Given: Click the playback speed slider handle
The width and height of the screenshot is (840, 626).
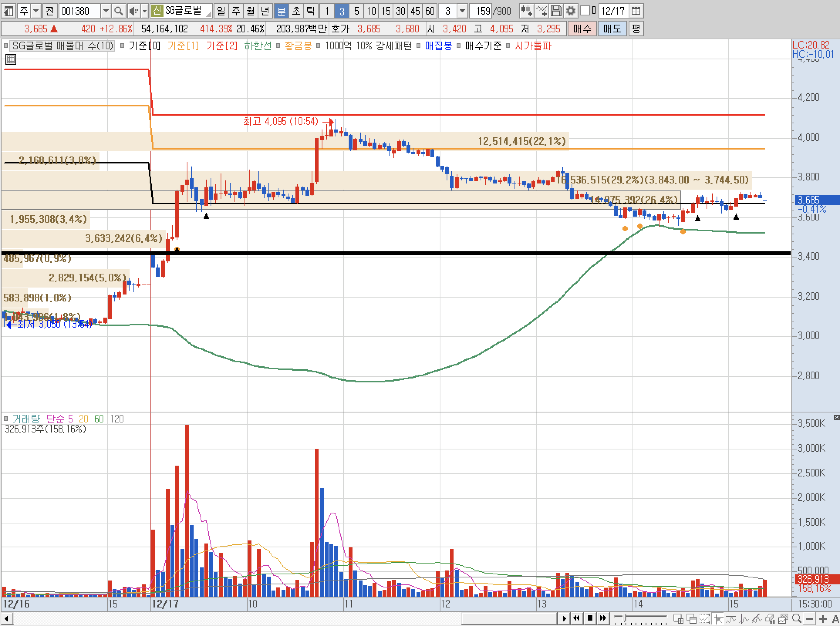Looking at the screenshot, I should (x=625, y=618).
